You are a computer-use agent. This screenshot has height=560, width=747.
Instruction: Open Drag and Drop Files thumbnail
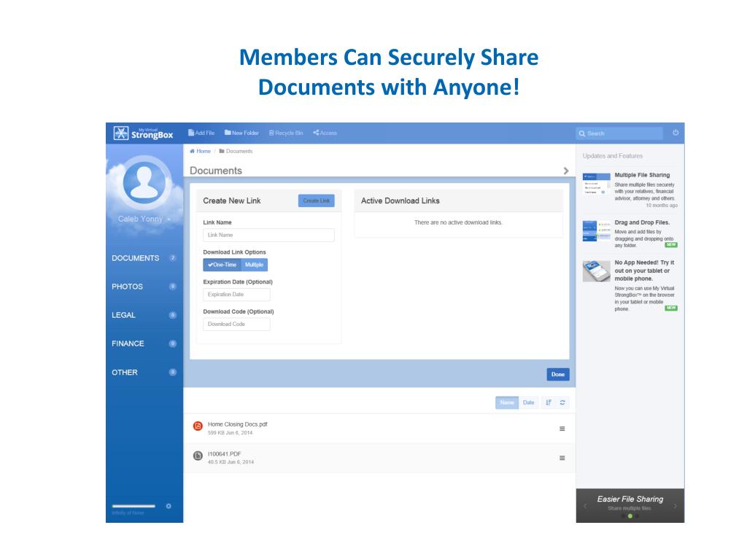tap(597, 231)
